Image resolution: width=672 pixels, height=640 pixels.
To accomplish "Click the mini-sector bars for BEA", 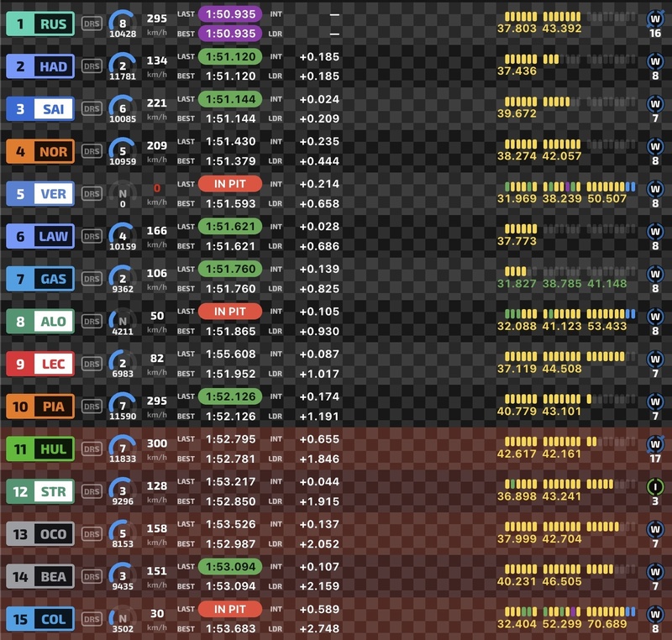I will tap(570, 569).
